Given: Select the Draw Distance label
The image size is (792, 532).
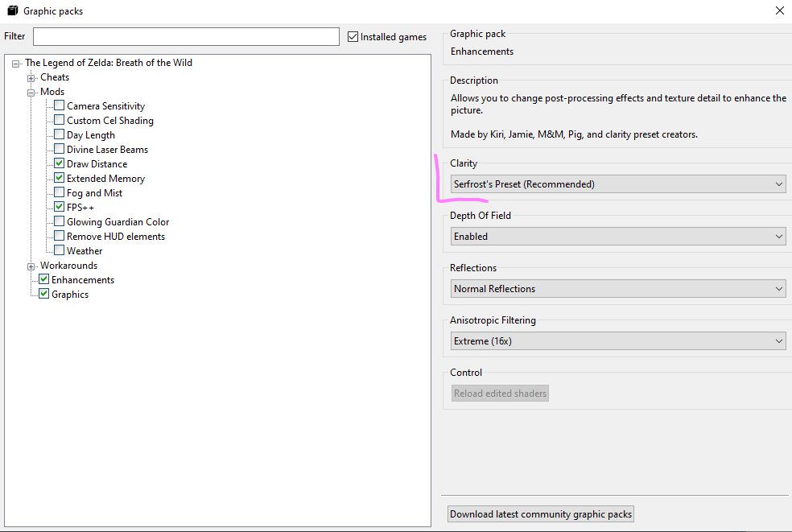Looking at the screenshot, I should click(x=97, y=164).
